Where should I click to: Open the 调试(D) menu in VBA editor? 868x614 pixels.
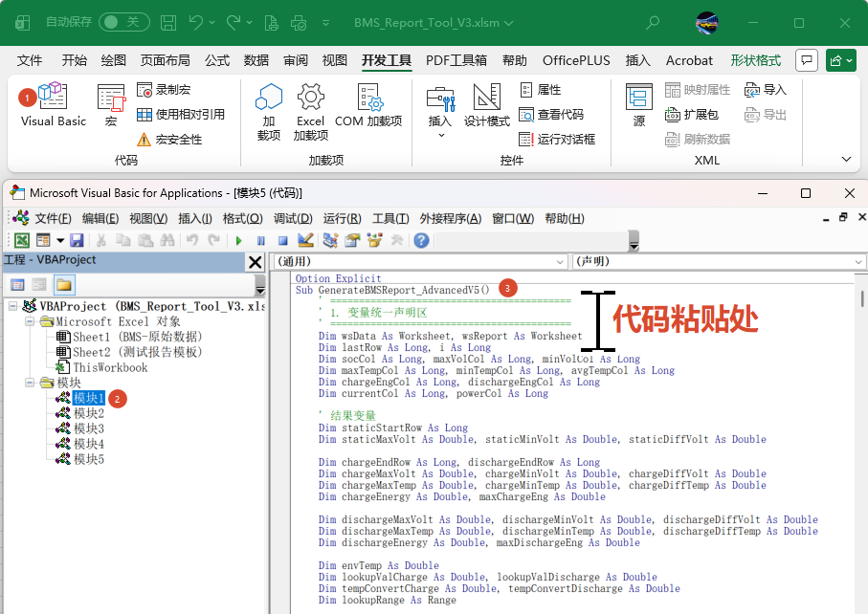[292, 218]
